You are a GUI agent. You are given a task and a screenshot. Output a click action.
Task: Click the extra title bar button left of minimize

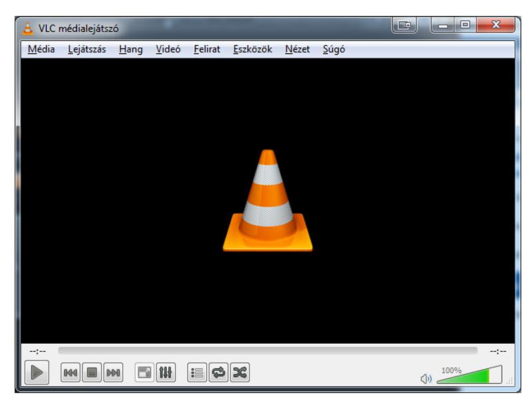(x=404, y=25)
